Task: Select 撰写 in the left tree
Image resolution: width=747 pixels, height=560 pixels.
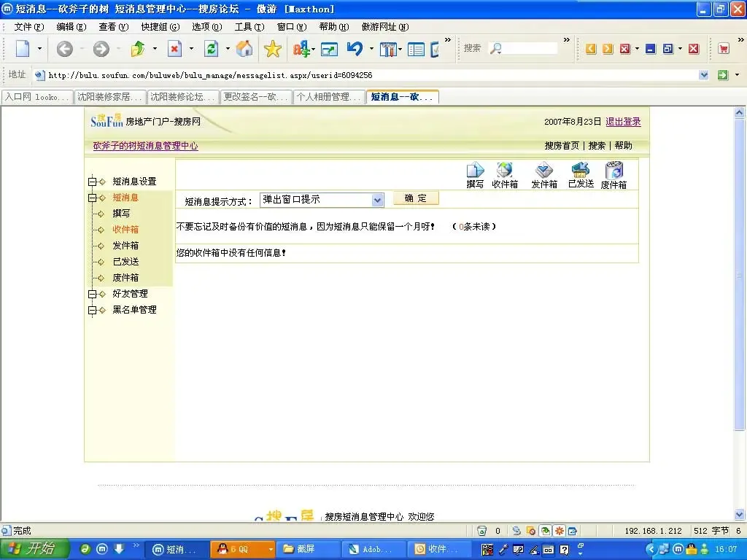Action: 121,214
